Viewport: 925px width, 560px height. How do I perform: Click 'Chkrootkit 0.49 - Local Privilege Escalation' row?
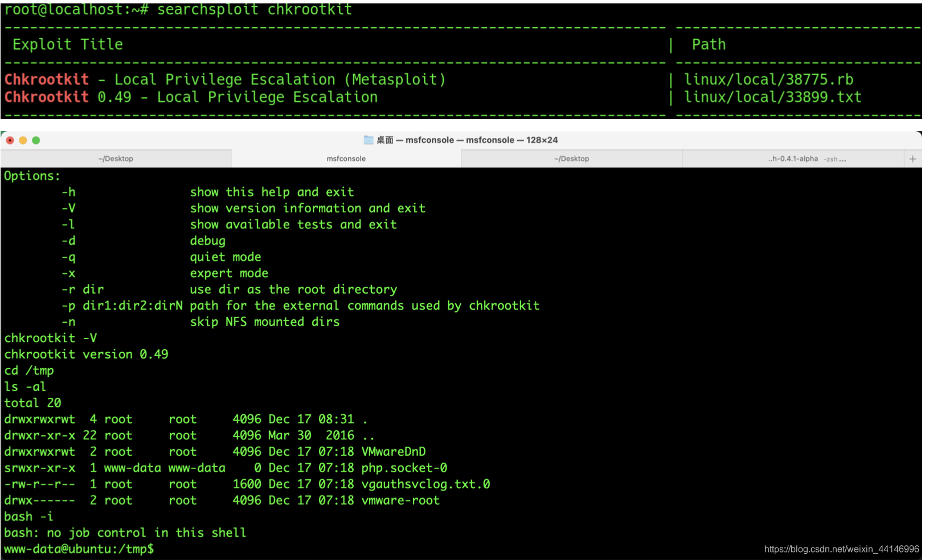point(191,97)
